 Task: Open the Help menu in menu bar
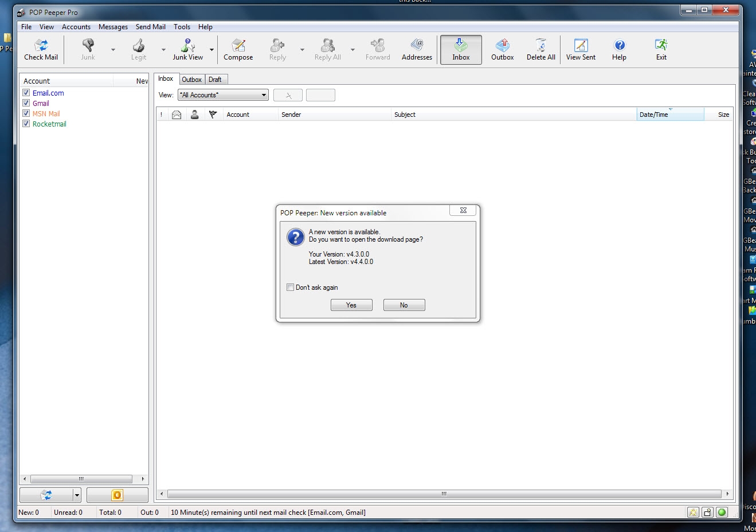(x=205, y=27)
